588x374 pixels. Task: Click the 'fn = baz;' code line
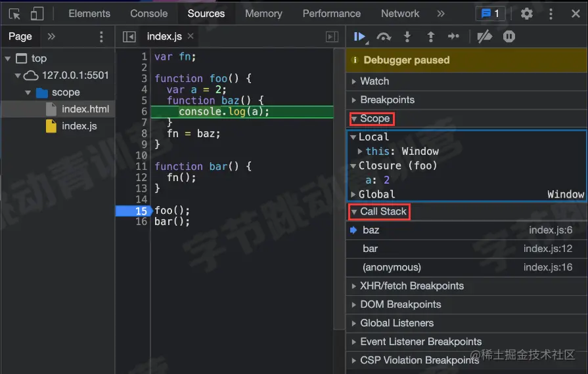point(194,134)
